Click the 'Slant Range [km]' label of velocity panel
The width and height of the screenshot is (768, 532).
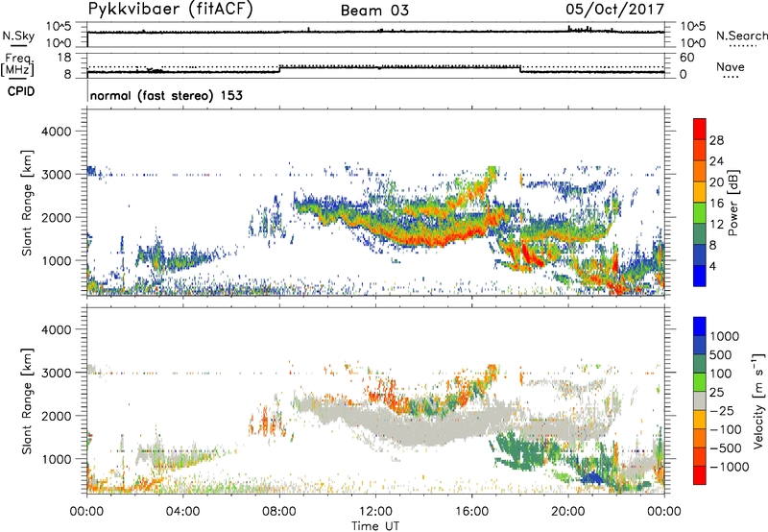point(27,401)
